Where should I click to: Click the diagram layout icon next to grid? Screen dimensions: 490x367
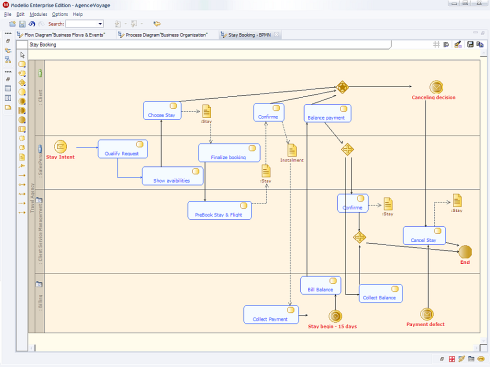click(x=446, y=44)
